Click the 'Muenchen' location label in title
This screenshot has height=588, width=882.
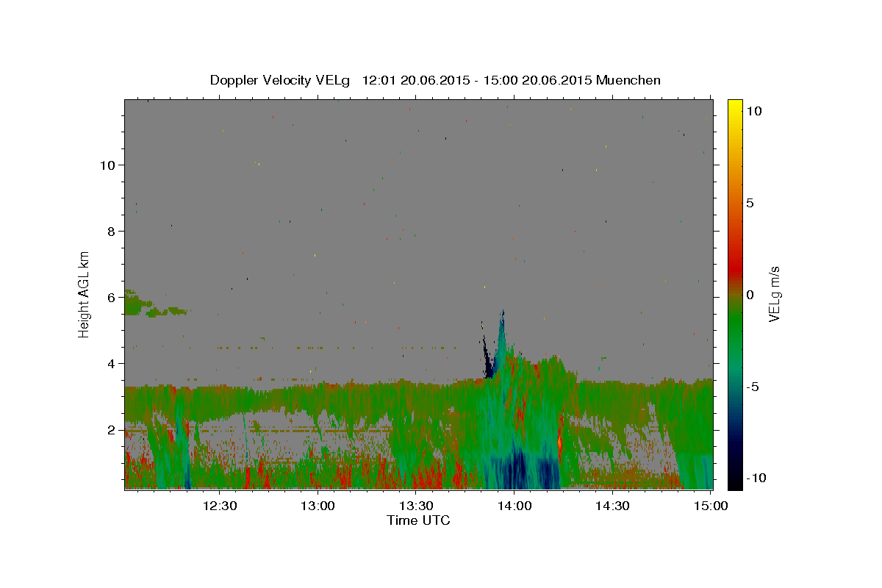point(628,80)
